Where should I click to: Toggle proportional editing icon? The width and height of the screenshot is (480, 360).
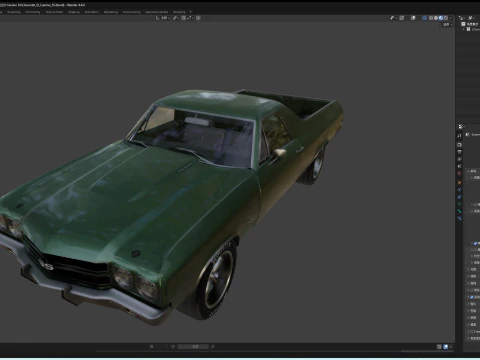pyautogui.click(x=198, y=18)
